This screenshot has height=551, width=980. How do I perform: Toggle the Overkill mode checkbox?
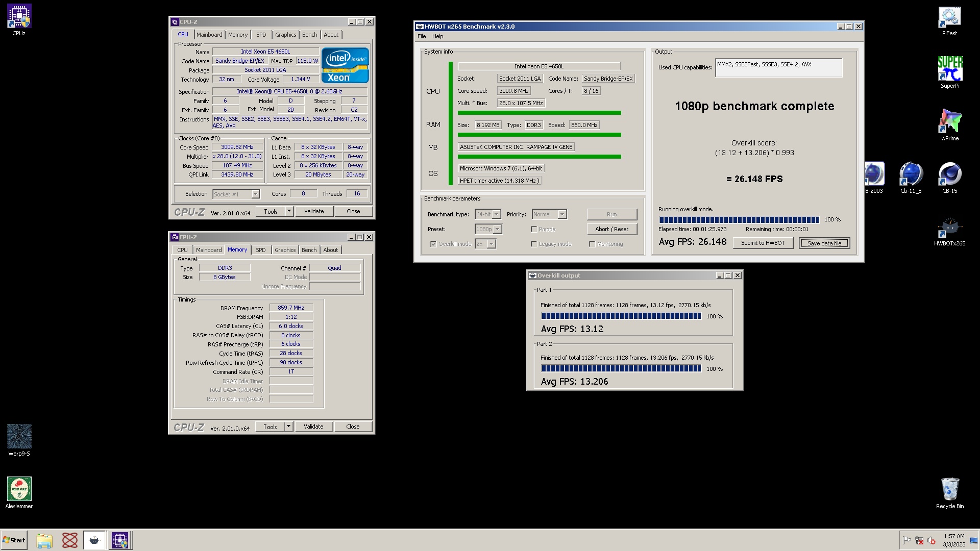[x=433, y=244]
